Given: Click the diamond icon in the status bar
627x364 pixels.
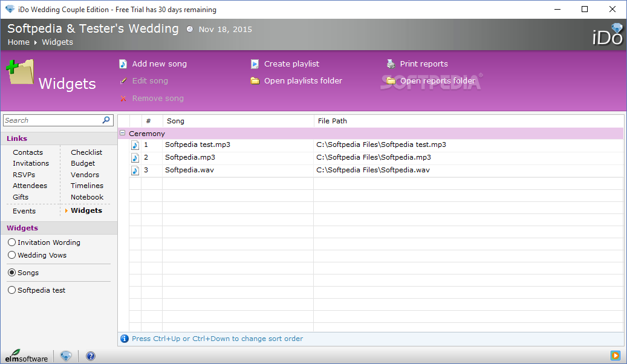Looking at the screenshot, I should 66,356.
